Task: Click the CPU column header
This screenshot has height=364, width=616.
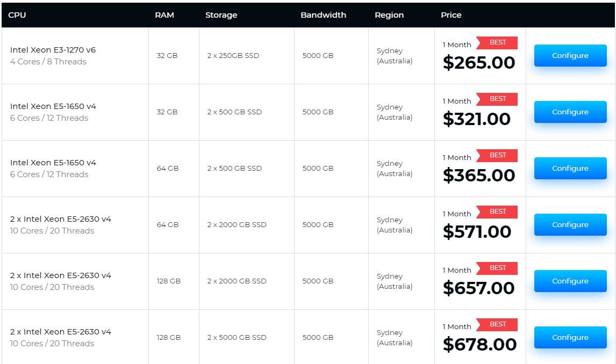Action: [x=17, y=15]
